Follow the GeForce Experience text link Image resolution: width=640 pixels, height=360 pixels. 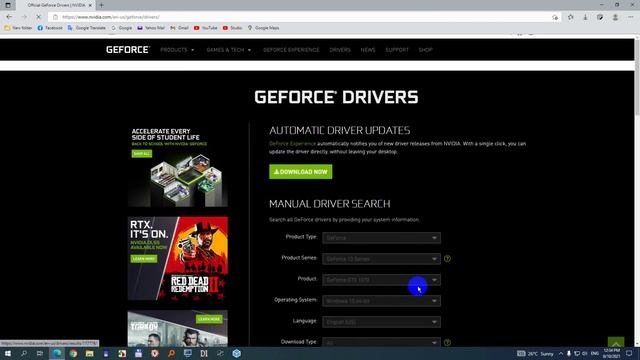[292, 144]
